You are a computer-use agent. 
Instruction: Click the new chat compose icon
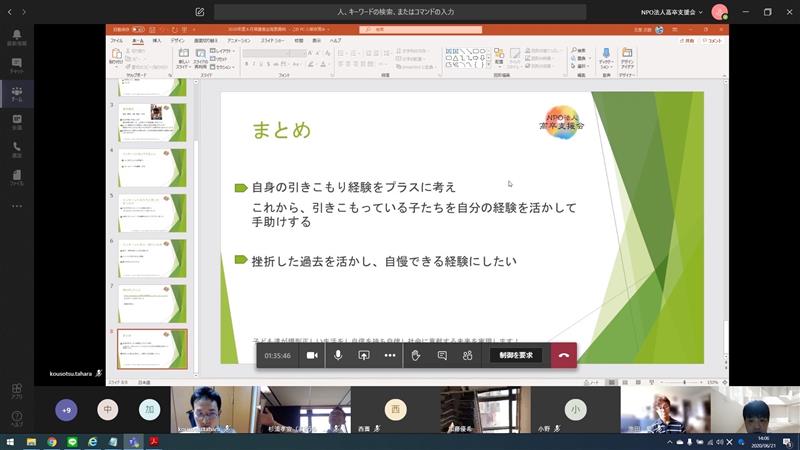pos(200,12)
